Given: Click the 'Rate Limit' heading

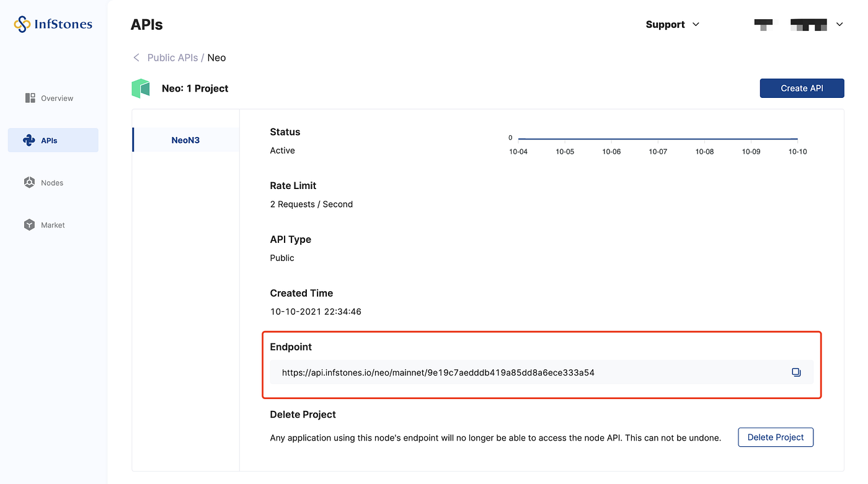Looking at the screenshot, I should click(293, 185).
